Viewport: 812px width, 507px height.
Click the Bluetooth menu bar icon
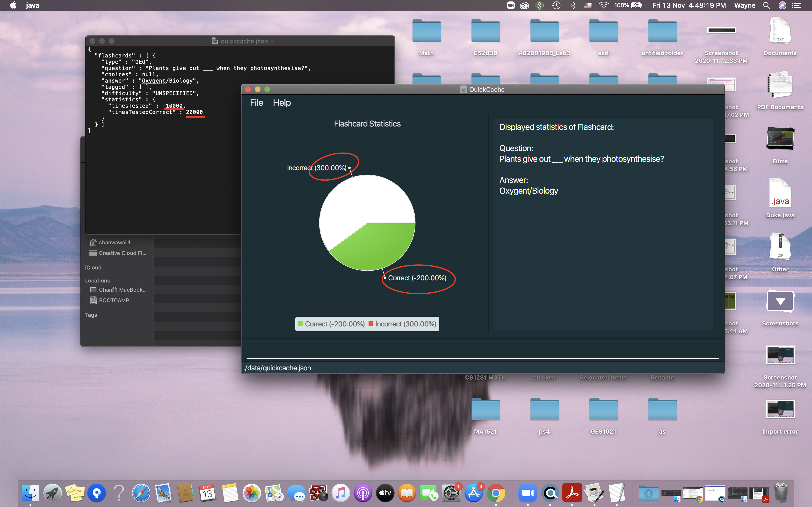(x=573, y=5)
